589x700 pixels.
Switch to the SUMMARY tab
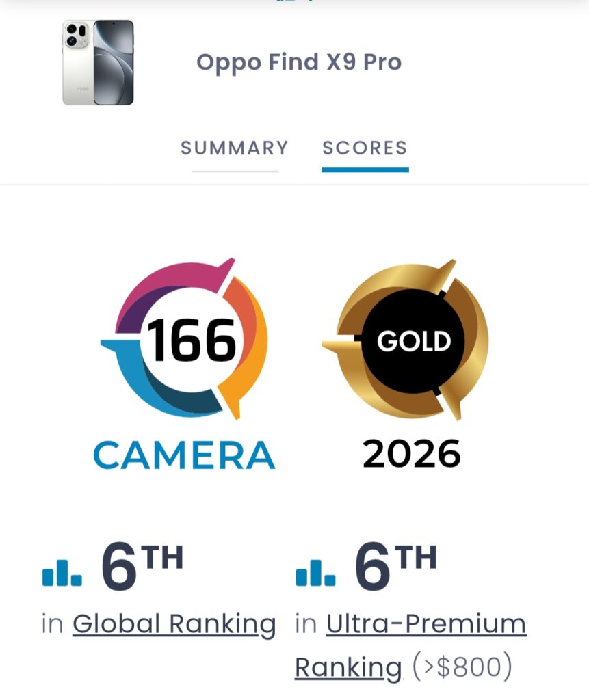pos(235,148)
